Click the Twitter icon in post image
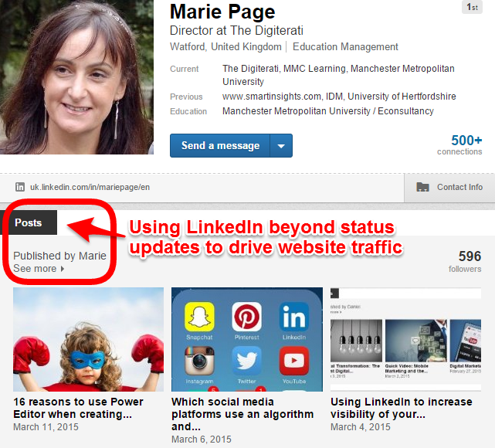 (246, 361)
